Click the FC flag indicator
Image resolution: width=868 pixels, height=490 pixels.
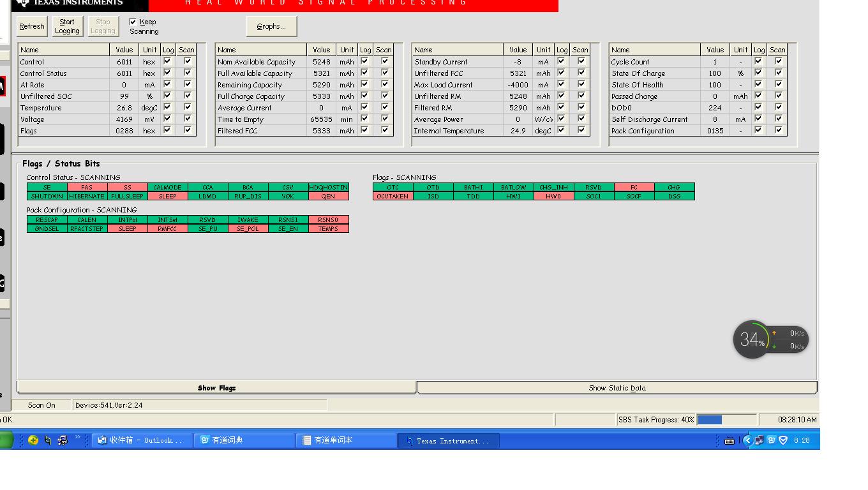[x=634, y=187]
